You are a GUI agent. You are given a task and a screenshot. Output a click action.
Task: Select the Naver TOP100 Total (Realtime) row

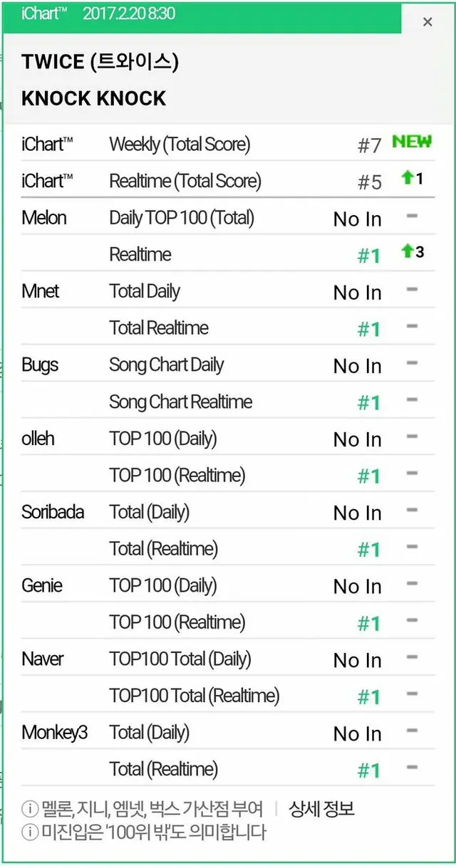pos(194,696)
